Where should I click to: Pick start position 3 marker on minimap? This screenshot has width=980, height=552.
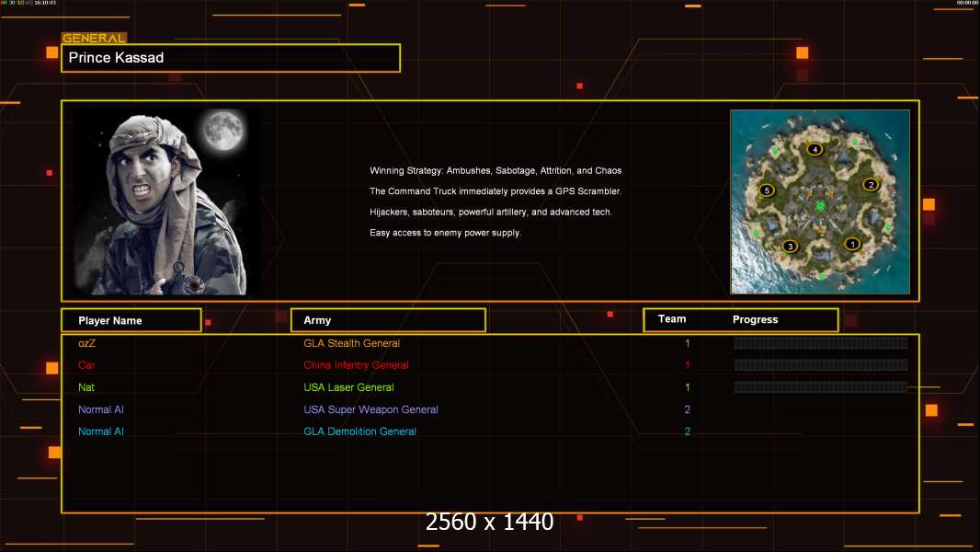(790, 246)
